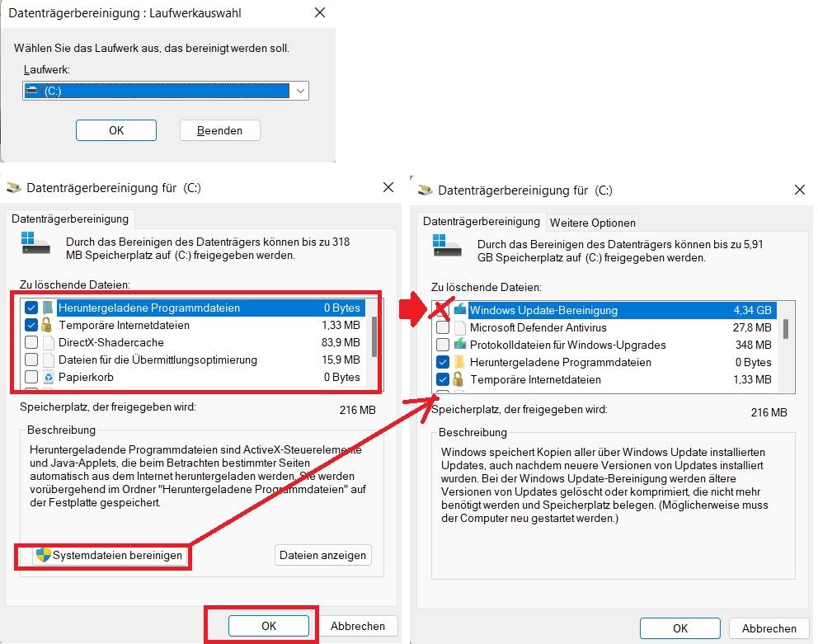Switch to the Weitere Optionen tab

coord(593,223)
